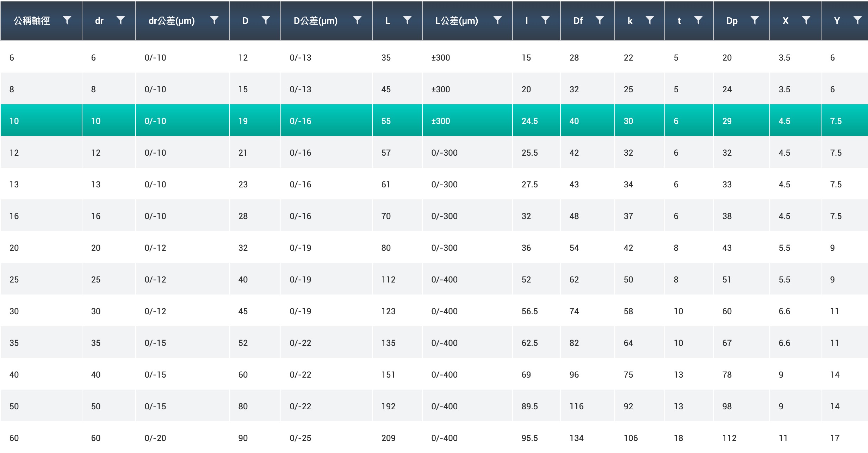Viewport: 868px width, 453px height.
Task: Click the filter icon for 公稱軸徑 column
Action: click(67, 20)
